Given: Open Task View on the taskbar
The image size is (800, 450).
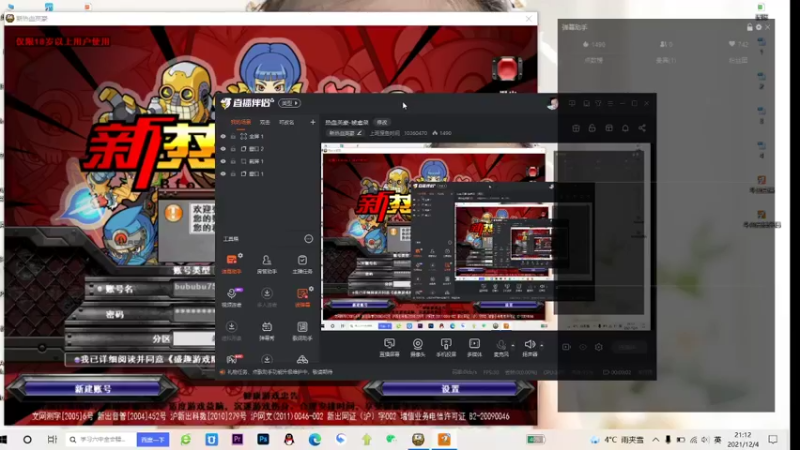Looking at the screenshot, I should tap(52, 439).
